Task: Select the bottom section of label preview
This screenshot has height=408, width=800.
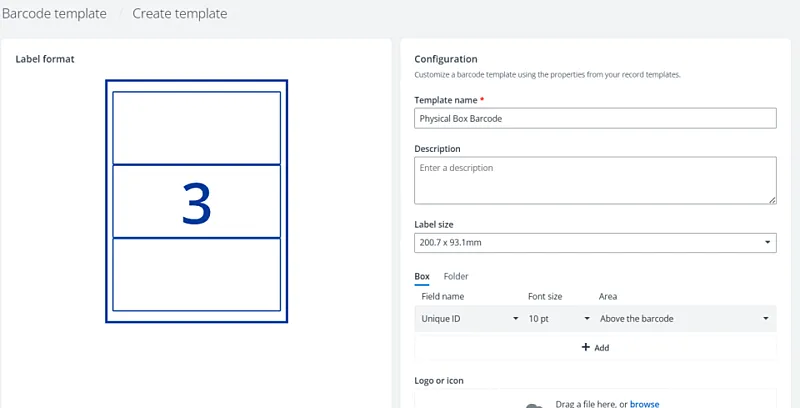Action: point(196,275)
